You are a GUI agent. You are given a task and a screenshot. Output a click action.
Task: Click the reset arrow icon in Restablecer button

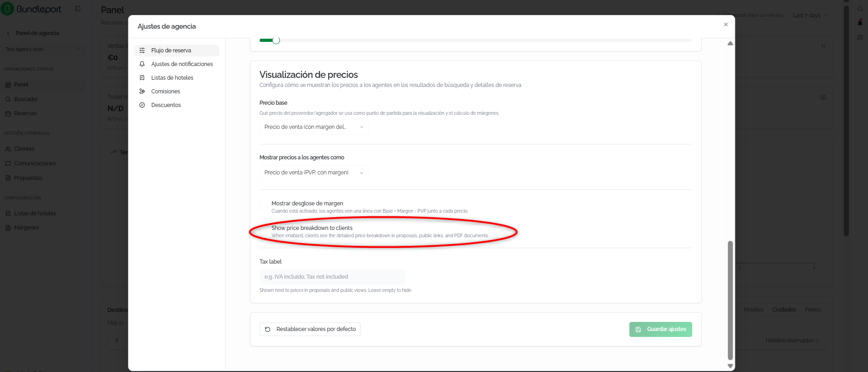click(268, 329)
